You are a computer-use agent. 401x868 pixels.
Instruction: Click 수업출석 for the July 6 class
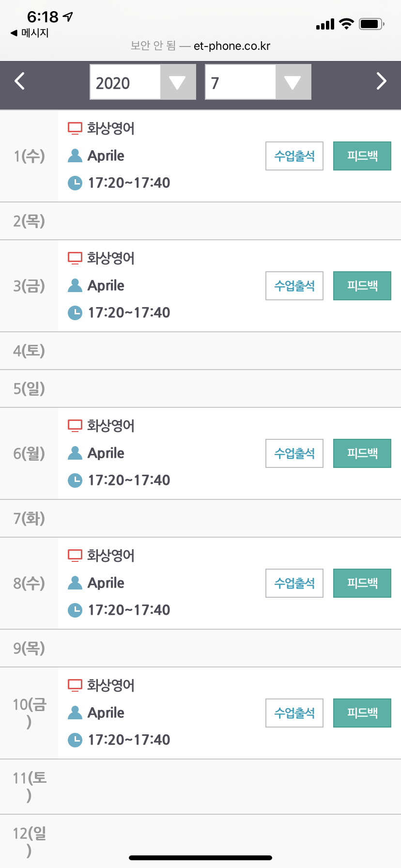pyautogui.click(x=294, y=453)
